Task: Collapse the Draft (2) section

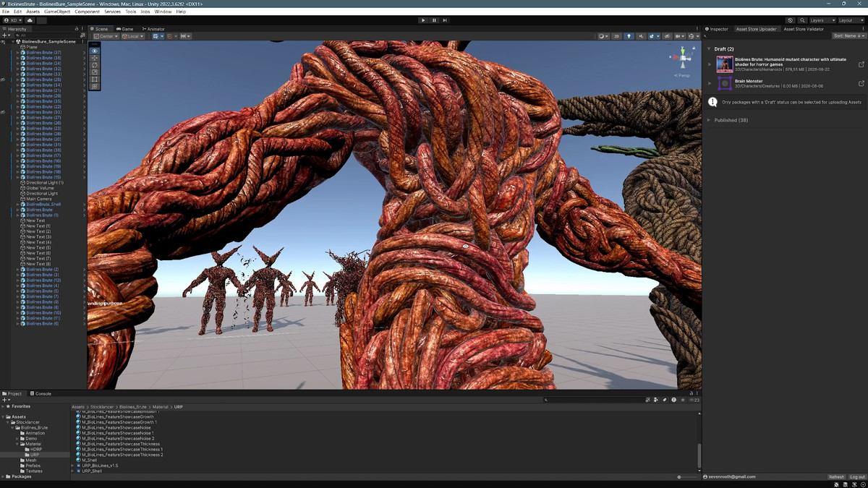Action: tap(709, 49)
